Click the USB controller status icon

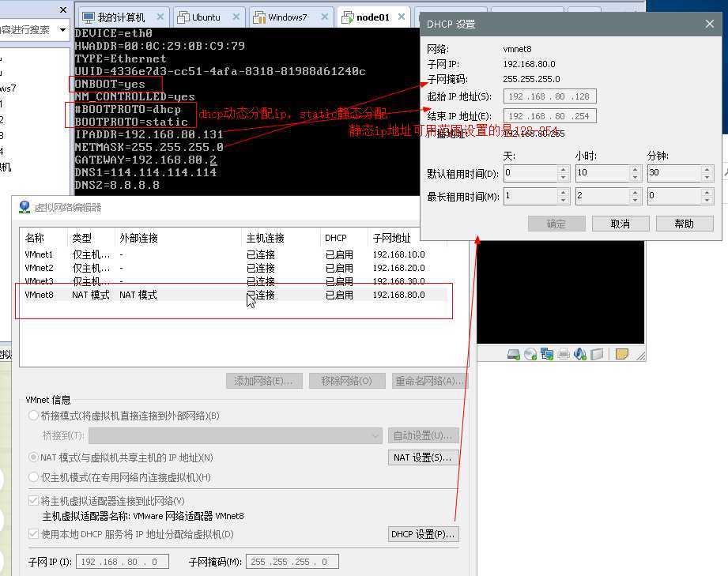(597, 355)
